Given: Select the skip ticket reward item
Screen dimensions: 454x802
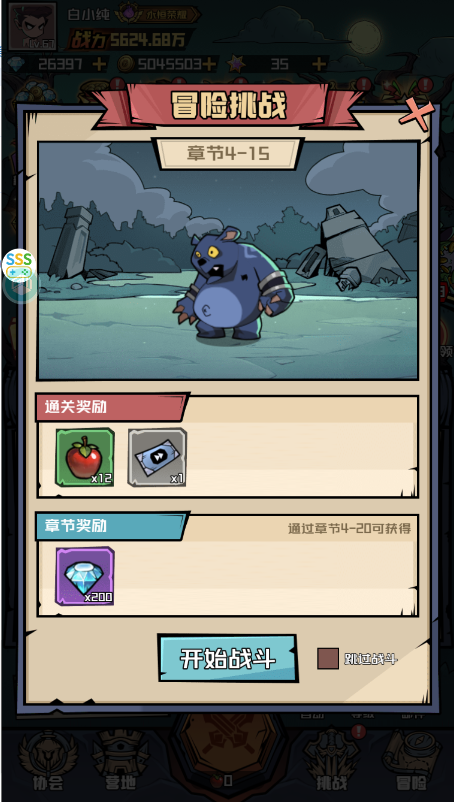Looking at the screenshot, I should point(157,457).
